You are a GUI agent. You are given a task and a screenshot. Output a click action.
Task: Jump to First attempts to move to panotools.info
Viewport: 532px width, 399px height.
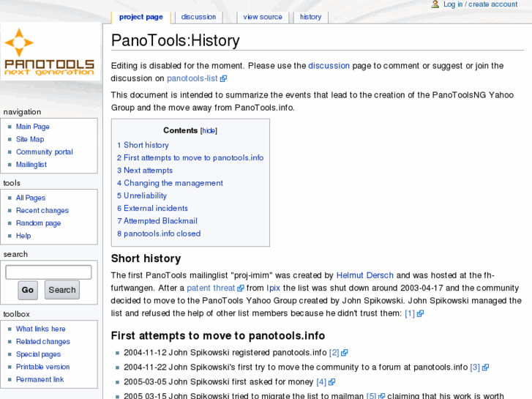tap(190, 158)
